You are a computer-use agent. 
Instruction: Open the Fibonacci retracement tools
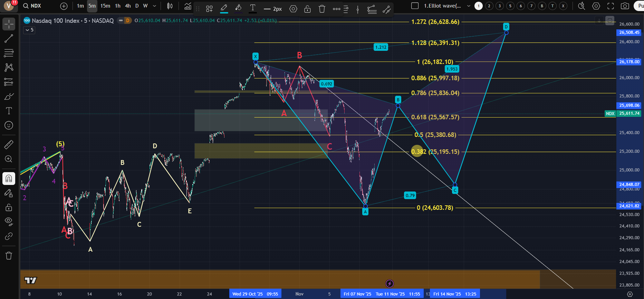pos(9,53)
